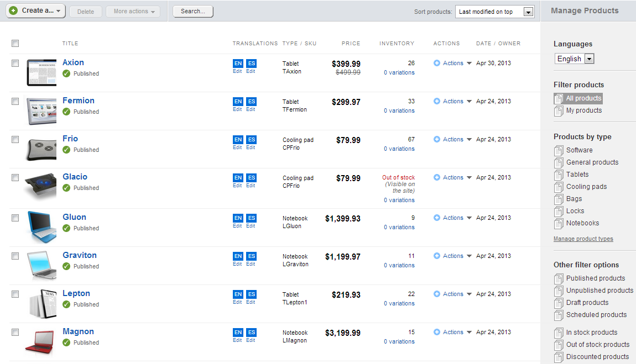Click the icon next to My products
The width and height of the screenshot is (636, 364).
point(559,110)
